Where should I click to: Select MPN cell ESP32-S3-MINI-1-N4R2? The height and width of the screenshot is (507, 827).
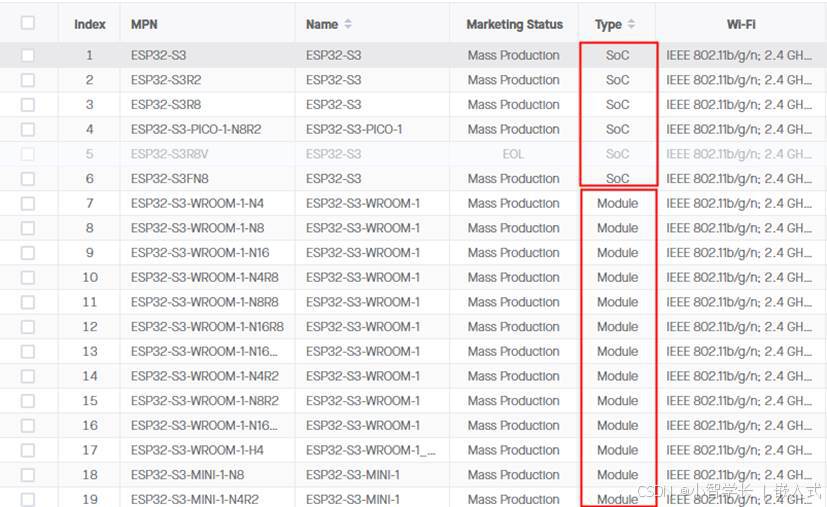[x=195, y=499]
